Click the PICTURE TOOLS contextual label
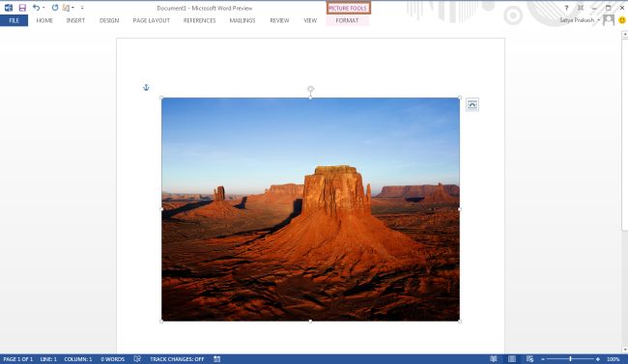 (348, 8)
